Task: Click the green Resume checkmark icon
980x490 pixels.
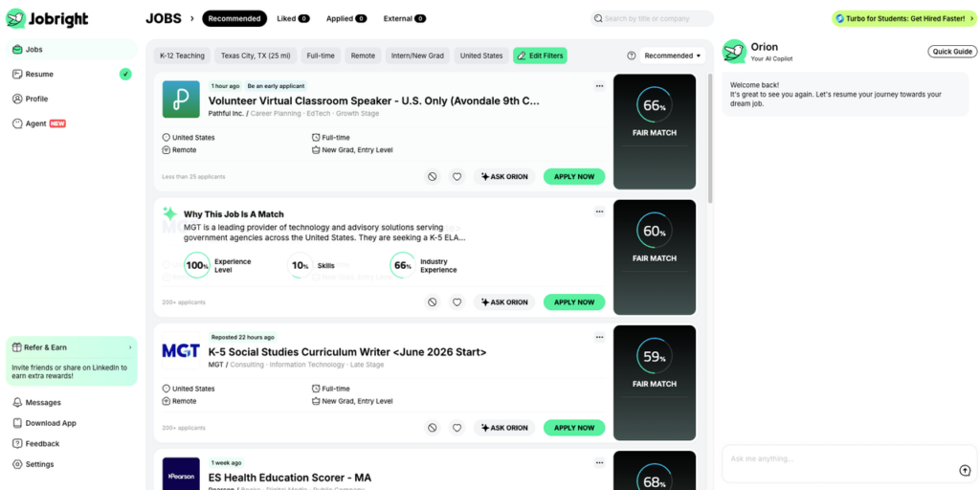Action: click(x=125, y=75)
